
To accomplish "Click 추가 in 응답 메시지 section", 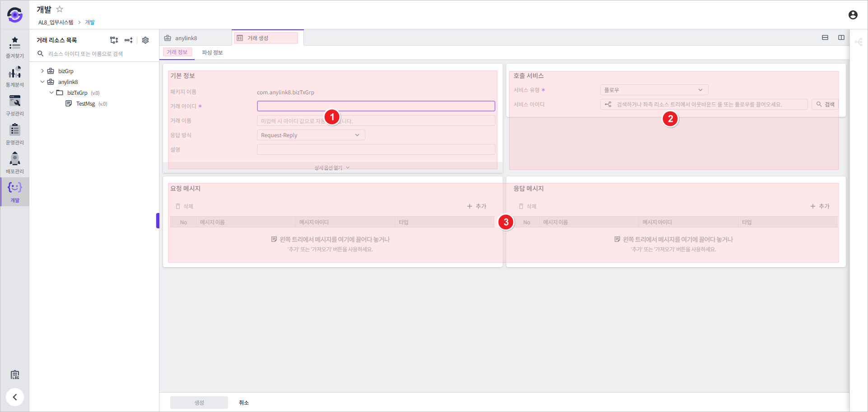I will pyautogui.click(x=820, y=206).
